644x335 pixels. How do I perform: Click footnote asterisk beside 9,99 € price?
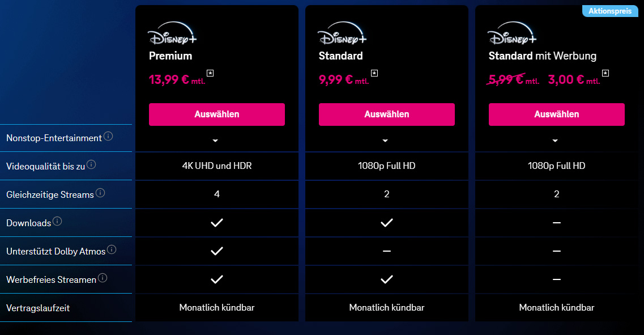[x=374, y=73]
